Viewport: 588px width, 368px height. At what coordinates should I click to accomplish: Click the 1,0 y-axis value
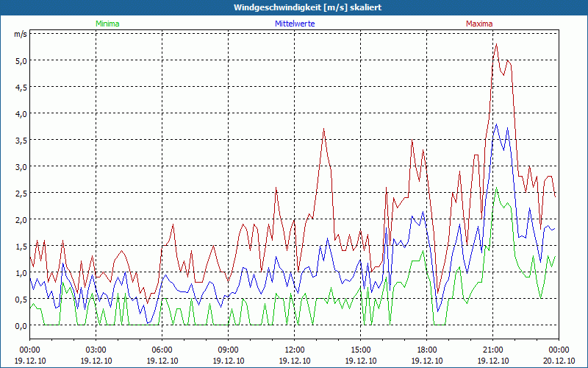[21, 272]
